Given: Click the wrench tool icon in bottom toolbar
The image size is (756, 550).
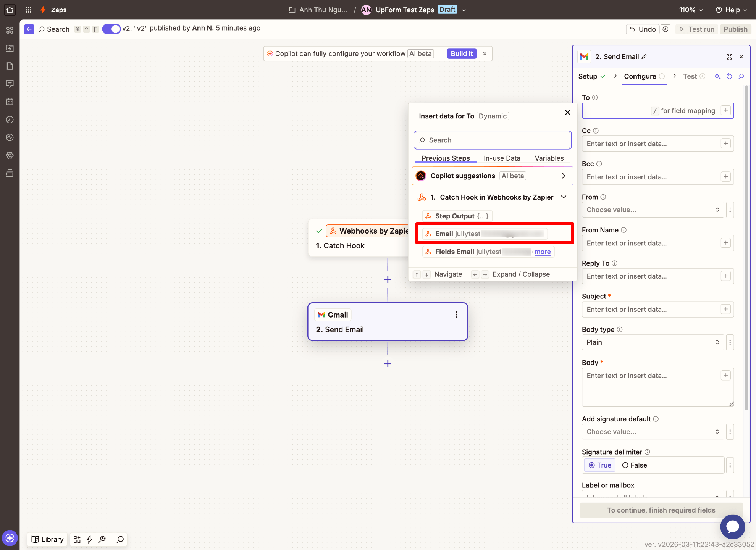Looking at the screenshot, I should (x=102, y=539).
